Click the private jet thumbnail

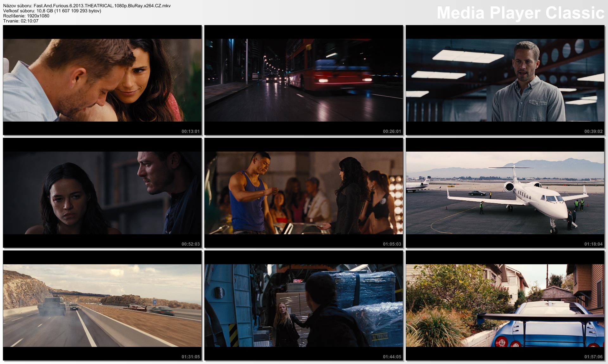[505, 193]
